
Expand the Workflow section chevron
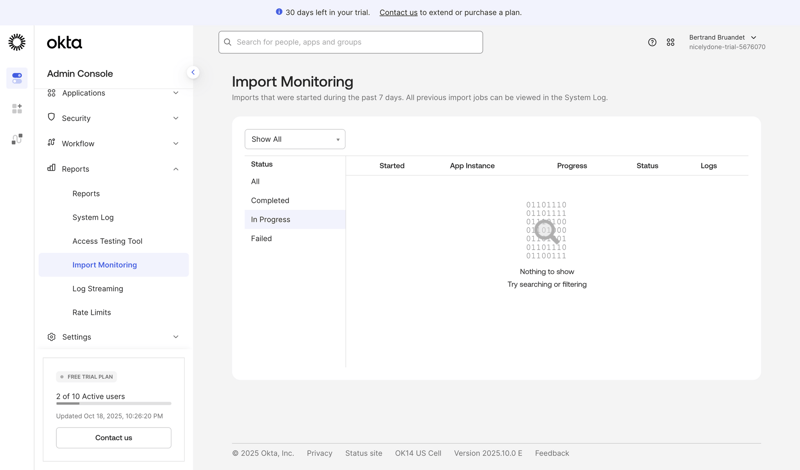point(176,143)
